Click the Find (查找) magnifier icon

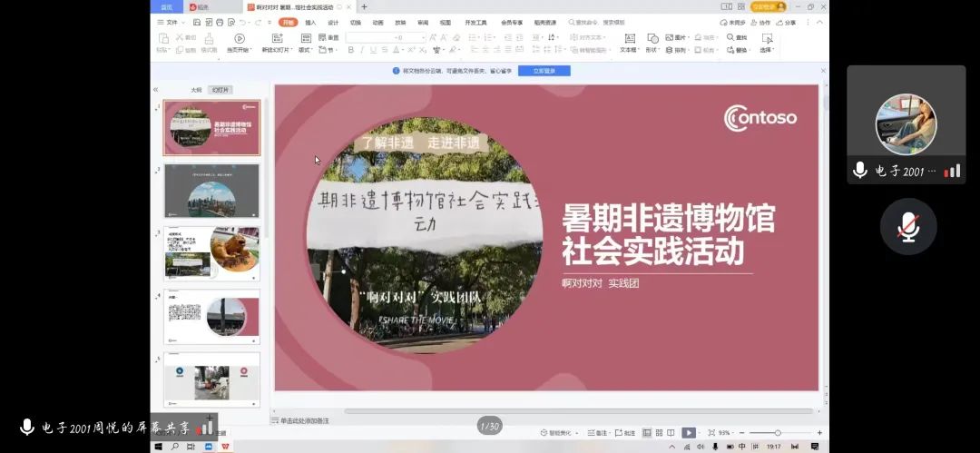[x=731, y=37]
